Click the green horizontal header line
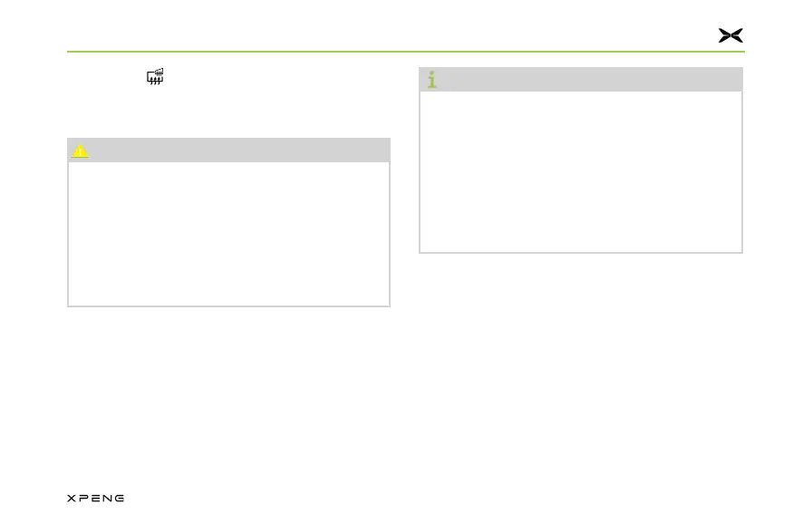This screenshot has height=514, width=812. (x=405, y=52)
